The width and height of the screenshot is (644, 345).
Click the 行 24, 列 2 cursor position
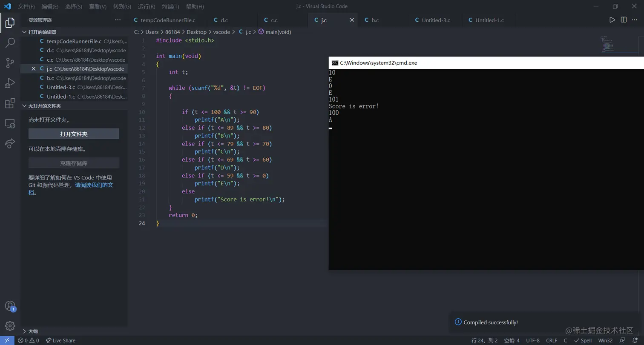(485, 340)
